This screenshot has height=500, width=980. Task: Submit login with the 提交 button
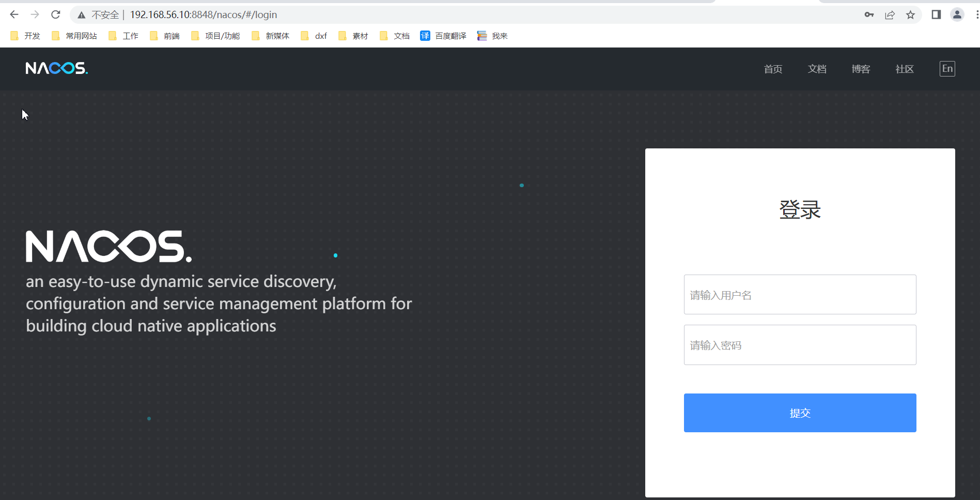[x=800, y=413]
